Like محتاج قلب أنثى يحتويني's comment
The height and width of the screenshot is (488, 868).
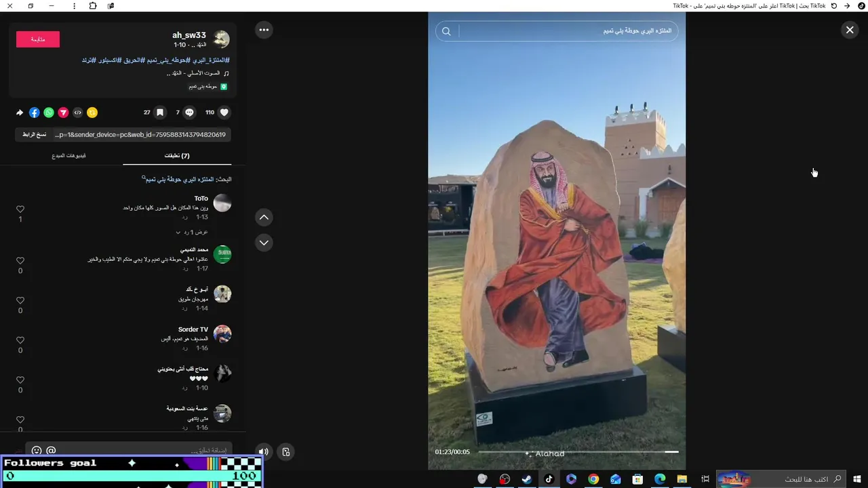click(x=20, y=380)
